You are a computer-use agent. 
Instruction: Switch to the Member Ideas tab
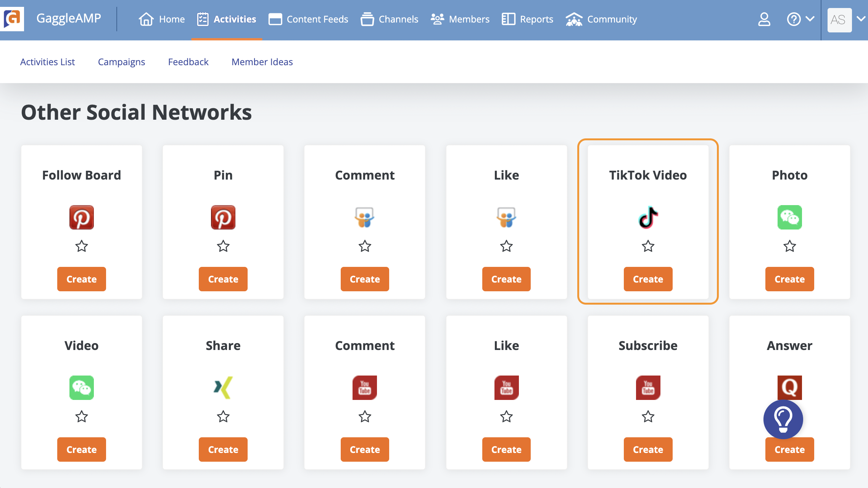click(262, 62)
